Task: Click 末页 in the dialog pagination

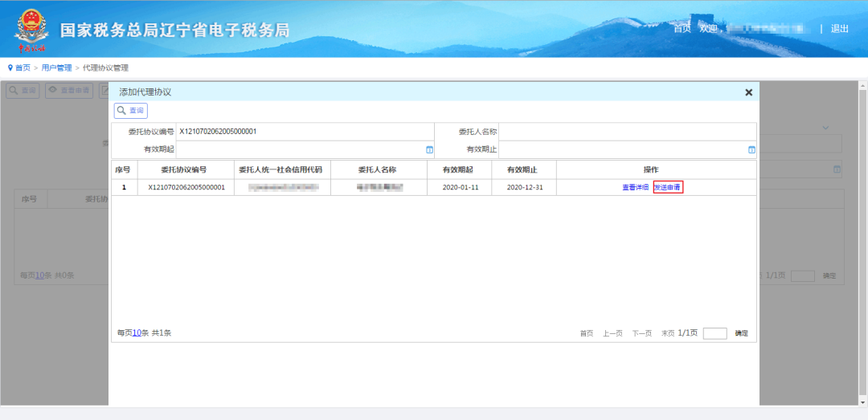Action: pyautogui.click(x=668, y=333)
